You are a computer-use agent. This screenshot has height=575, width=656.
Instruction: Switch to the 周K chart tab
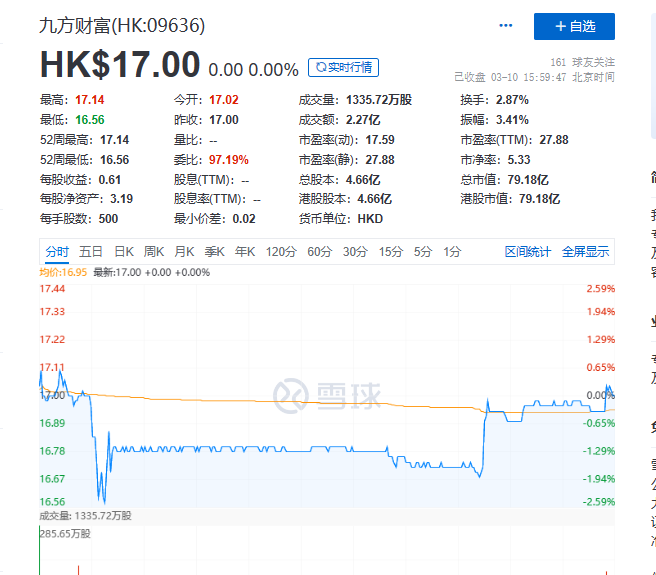[154, 252]
